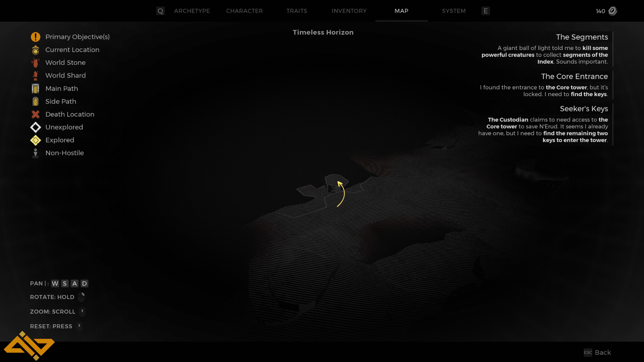Viewport: 644px width, 362px height.
Task: Click the World Stone legend label
Action: tap(65, 63)
